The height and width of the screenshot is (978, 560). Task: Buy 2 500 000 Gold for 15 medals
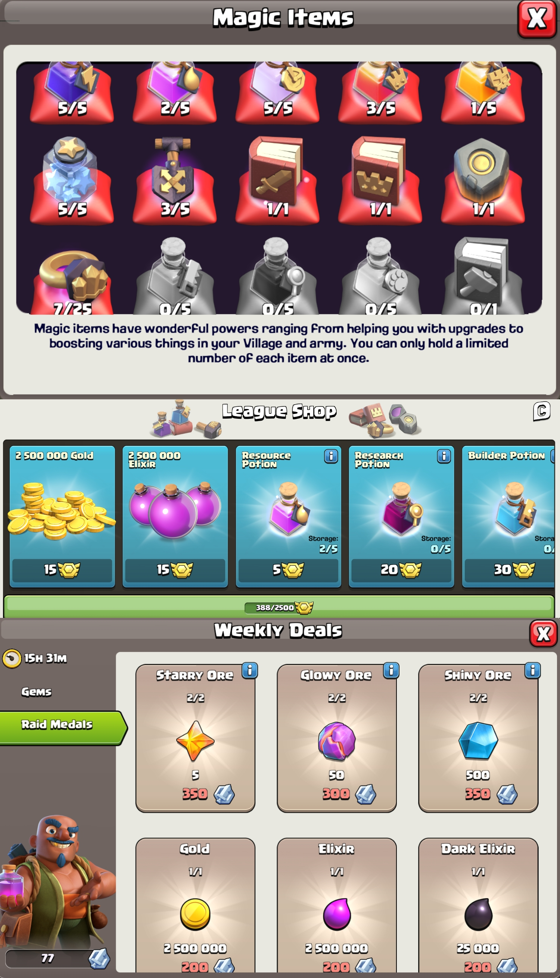[x=62, y=569]
